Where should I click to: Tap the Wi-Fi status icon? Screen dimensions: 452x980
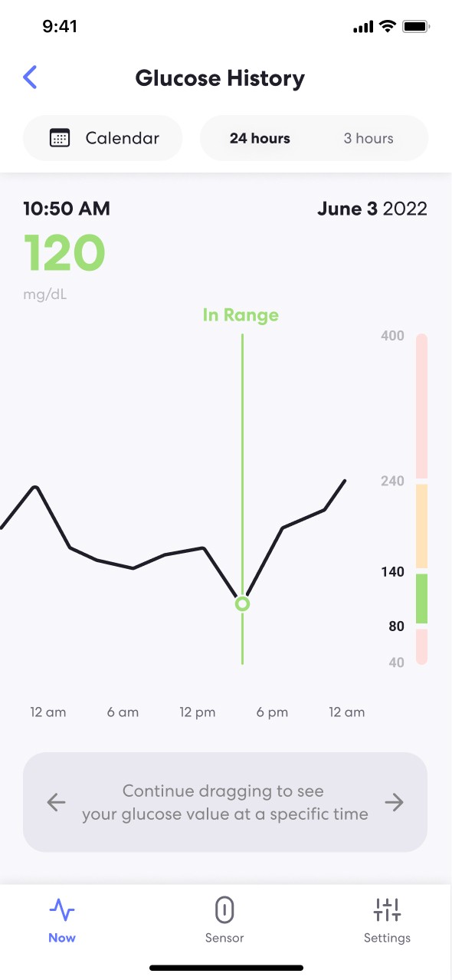point(388,27)
